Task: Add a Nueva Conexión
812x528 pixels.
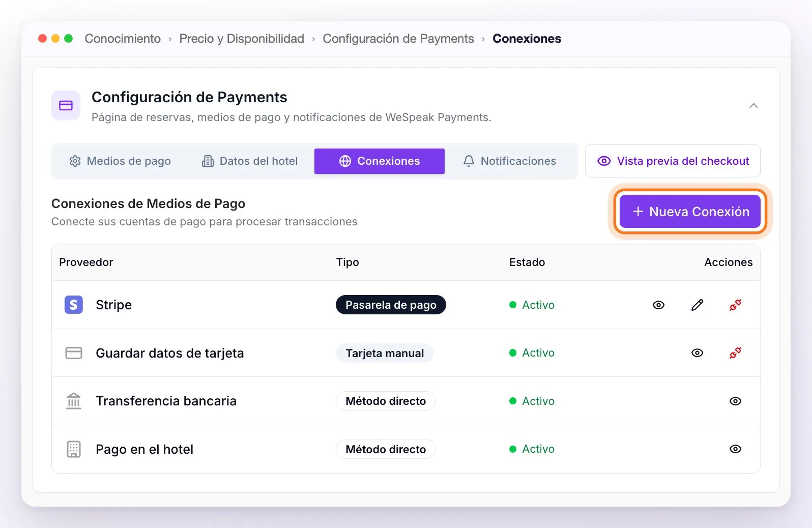Action: click(x=690, y=212)
